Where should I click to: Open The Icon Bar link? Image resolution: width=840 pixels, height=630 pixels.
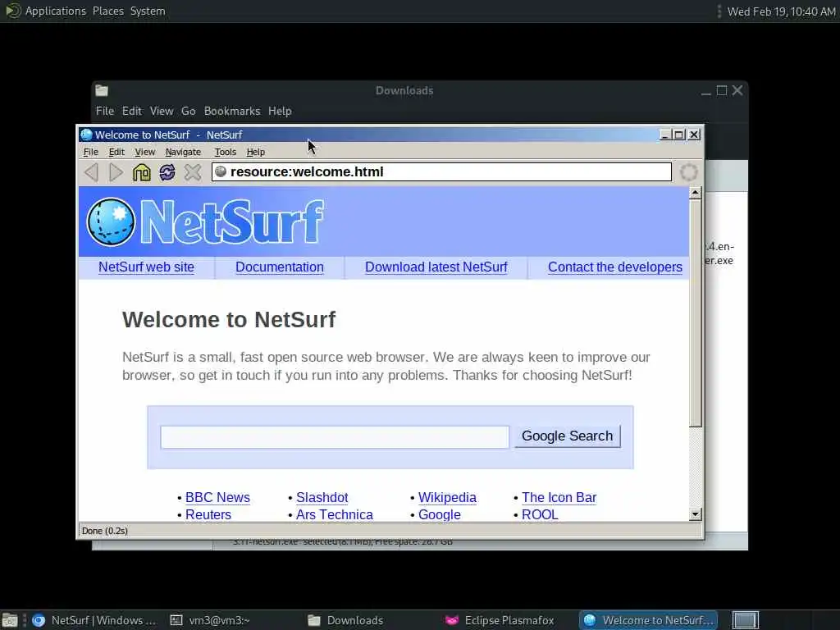pyautogui.click(x=559, y=498)
